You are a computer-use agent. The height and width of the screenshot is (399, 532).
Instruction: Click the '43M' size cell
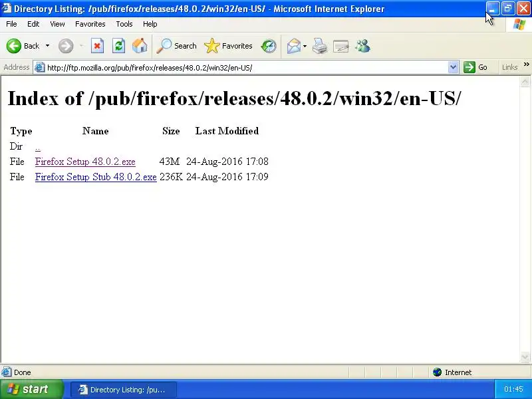pyautogui.click(x=170, y=162)
